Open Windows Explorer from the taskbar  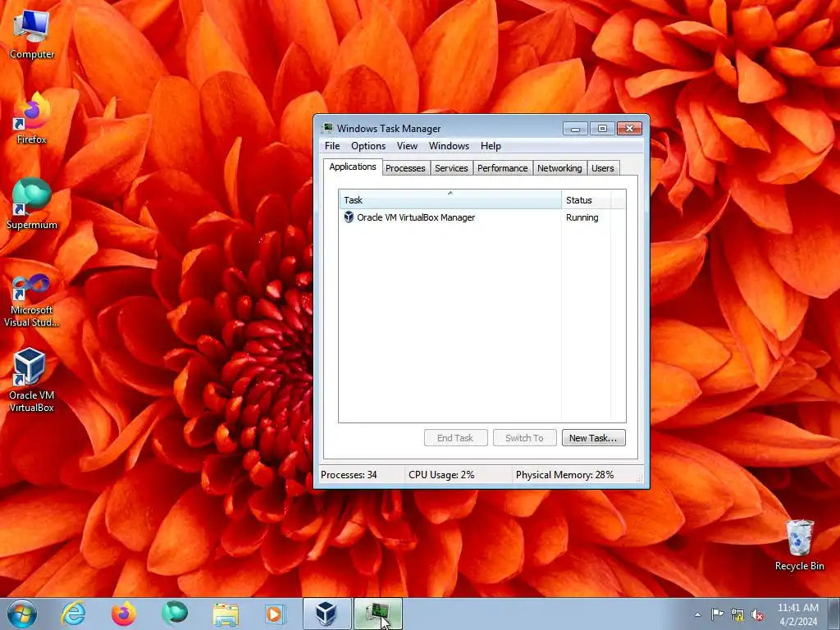point(226,614)
